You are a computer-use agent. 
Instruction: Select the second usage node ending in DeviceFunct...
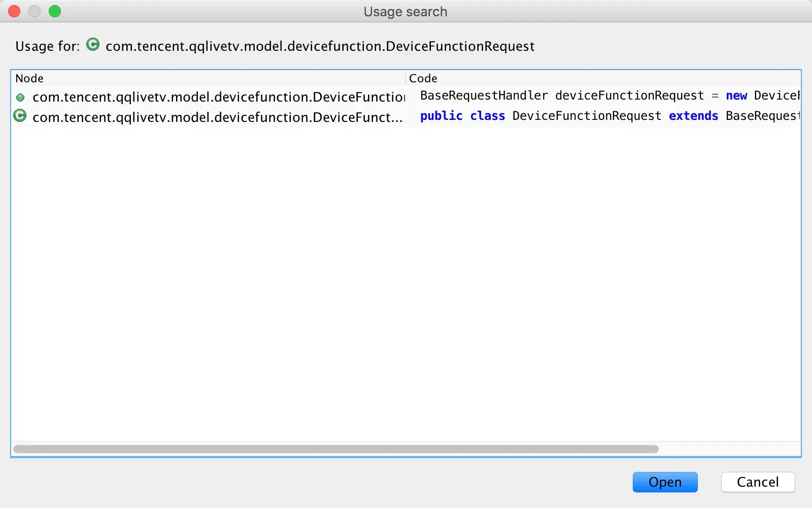click(218, 117)
